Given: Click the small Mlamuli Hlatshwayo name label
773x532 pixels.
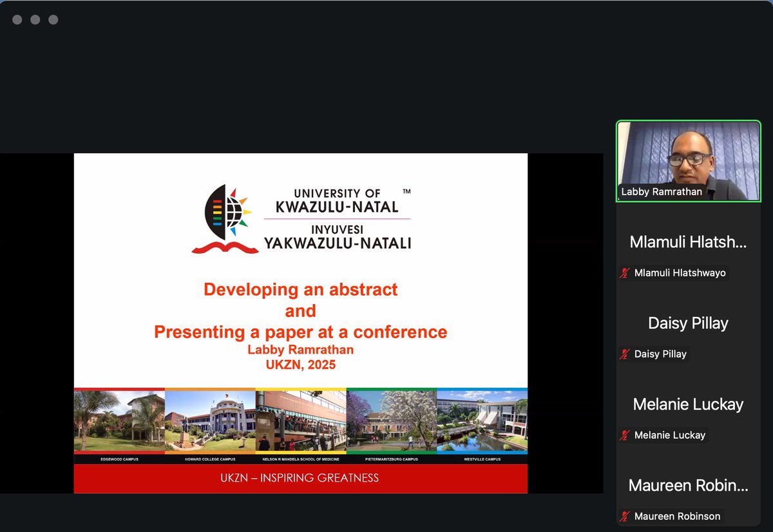Looking at the screenshot, I should (x=680, y=273).
